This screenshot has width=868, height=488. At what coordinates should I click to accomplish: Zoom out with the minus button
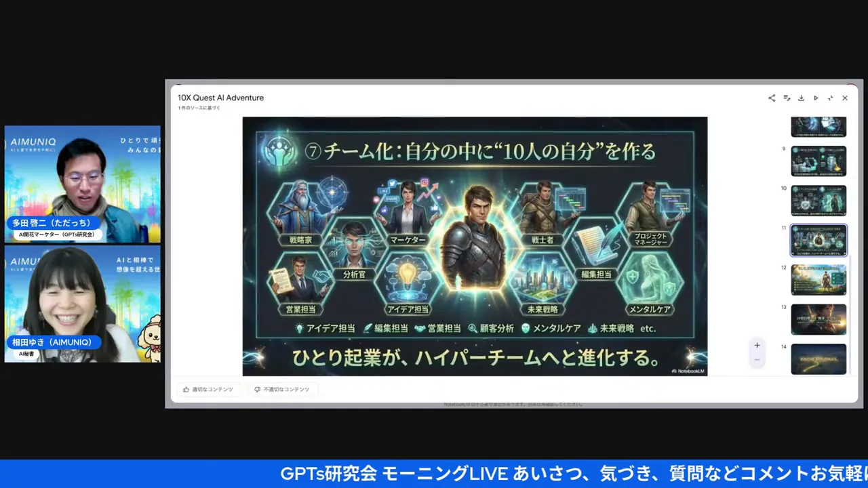point(757,360)
